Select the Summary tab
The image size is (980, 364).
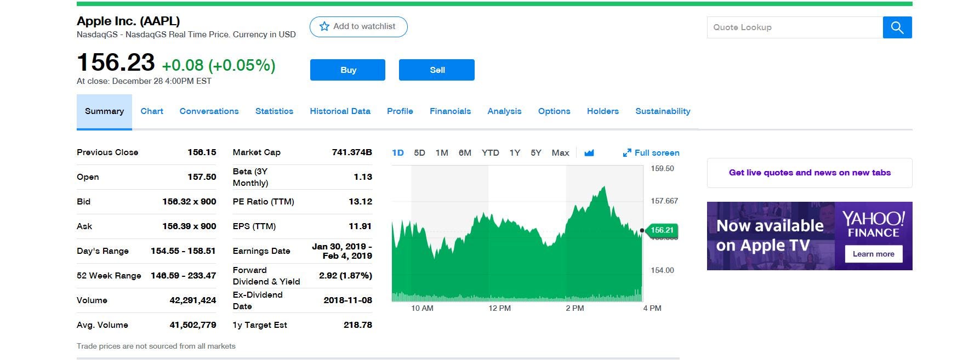[104, 111]
